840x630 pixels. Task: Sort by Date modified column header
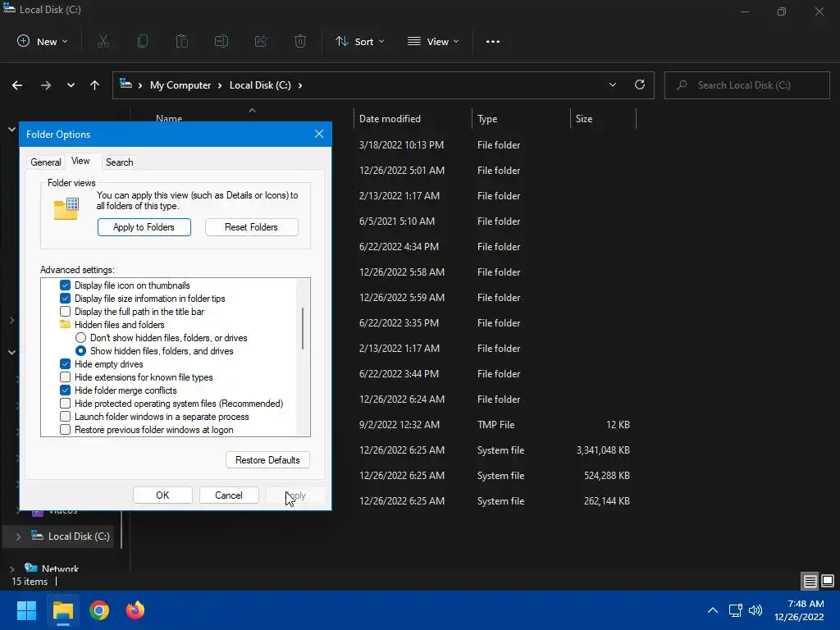pos(390,119)
